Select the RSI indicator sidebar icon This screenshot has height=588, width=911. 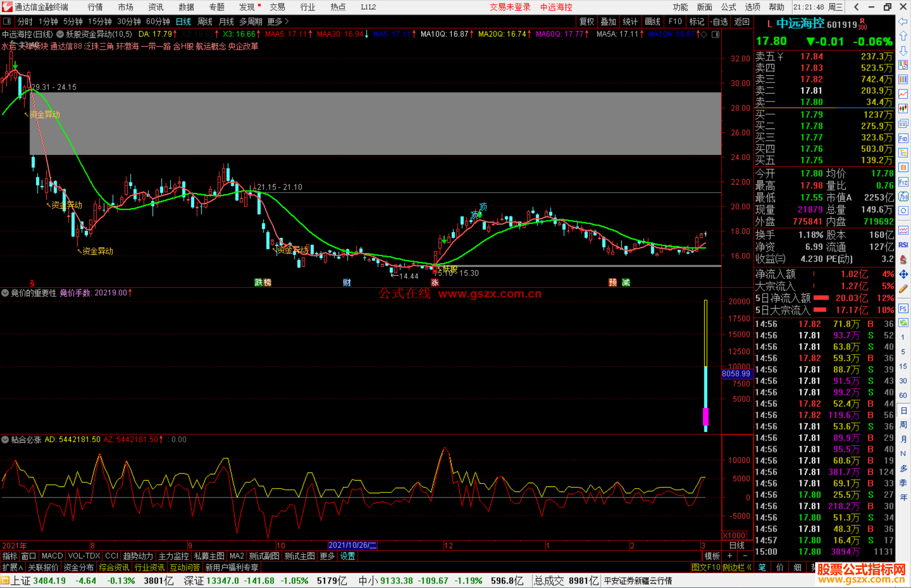click(903, 244)
